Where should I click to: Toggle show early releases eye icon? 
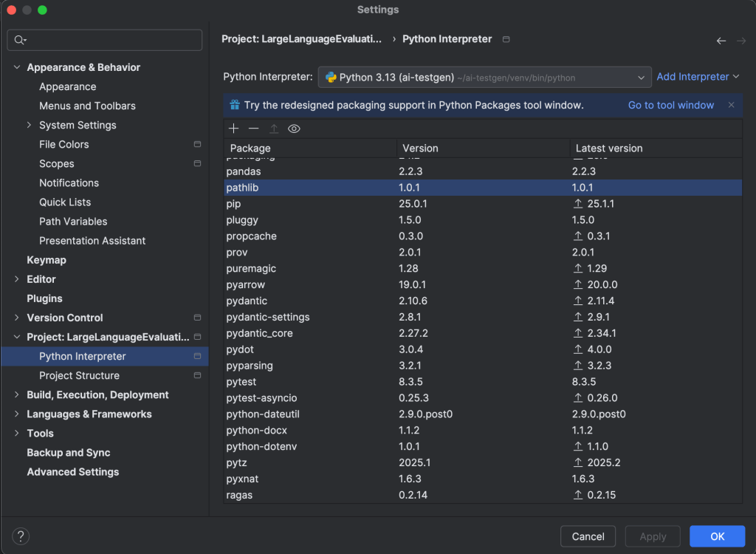click(x=294, y=129)
